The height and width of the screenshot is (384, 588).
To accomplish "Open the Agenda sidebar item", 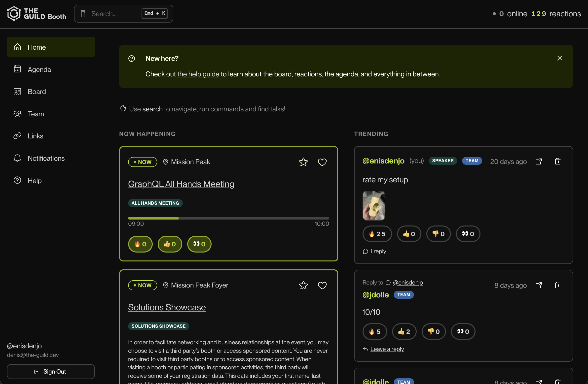I will click(51, 69).
